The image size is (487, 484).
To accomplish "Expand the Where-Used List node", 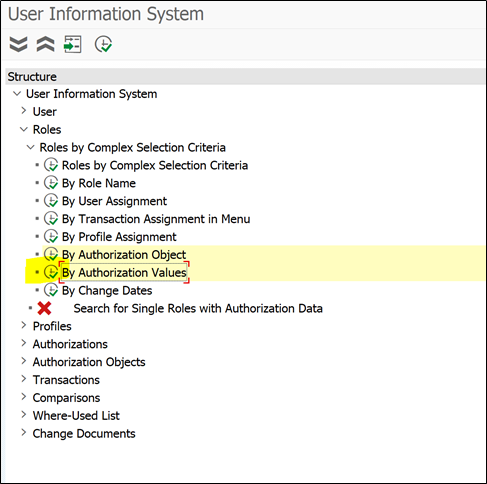I will point(24,415).
